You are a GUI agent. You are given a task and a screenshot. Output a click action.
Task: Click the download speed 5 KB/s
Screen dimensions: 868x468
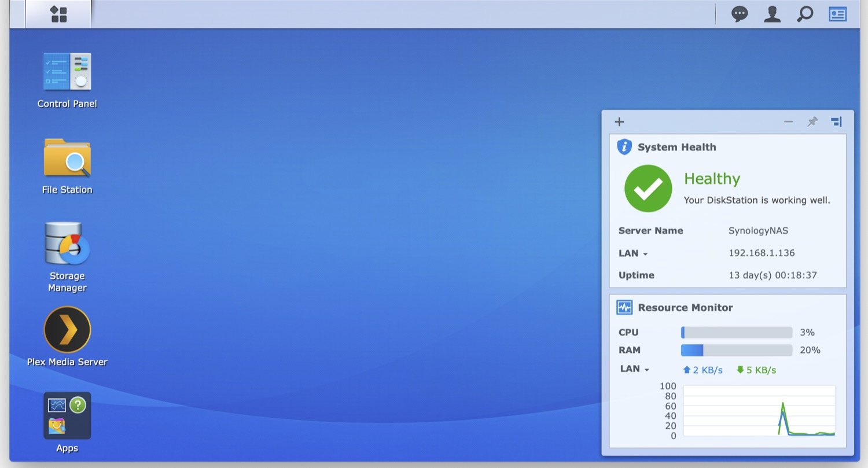[756, 370]
